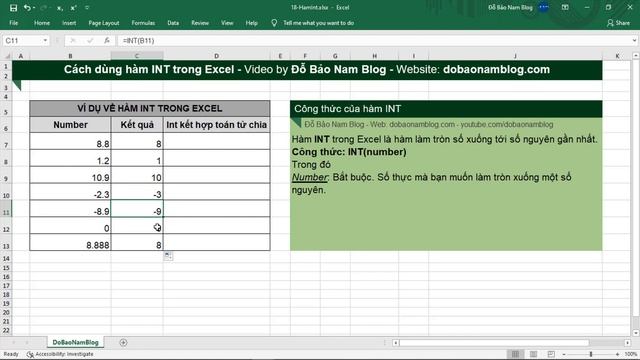This screenshot has width=640, height=360.
Task: Select column D header
Action: click(216, 56)
